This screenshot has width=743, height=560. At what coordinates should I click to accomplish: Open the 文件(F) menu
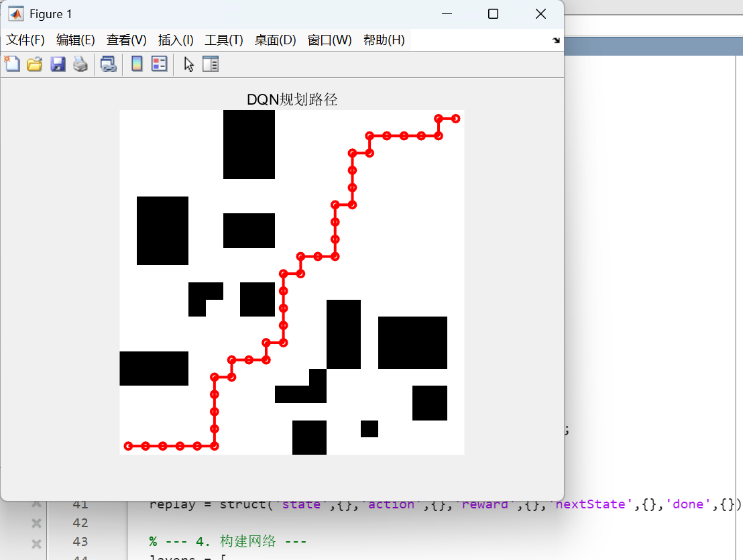[25, 40]
